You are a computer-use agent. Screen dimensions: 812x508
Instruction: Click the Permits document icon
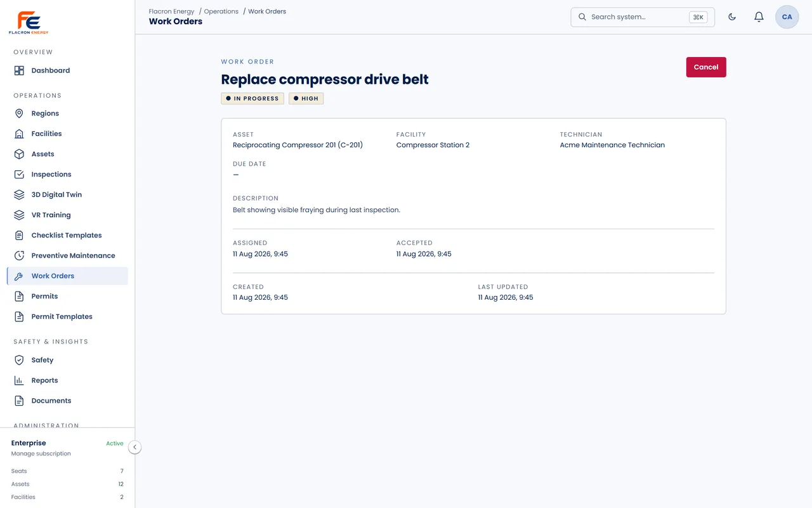19,297
